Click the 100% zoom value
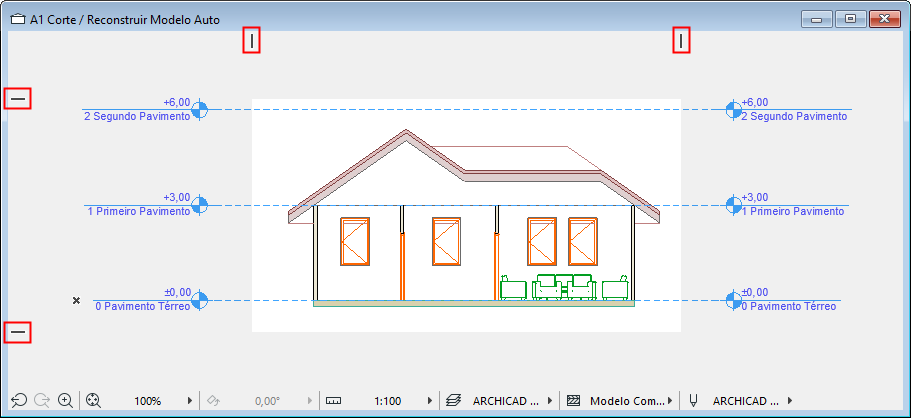 click(148, 401)
